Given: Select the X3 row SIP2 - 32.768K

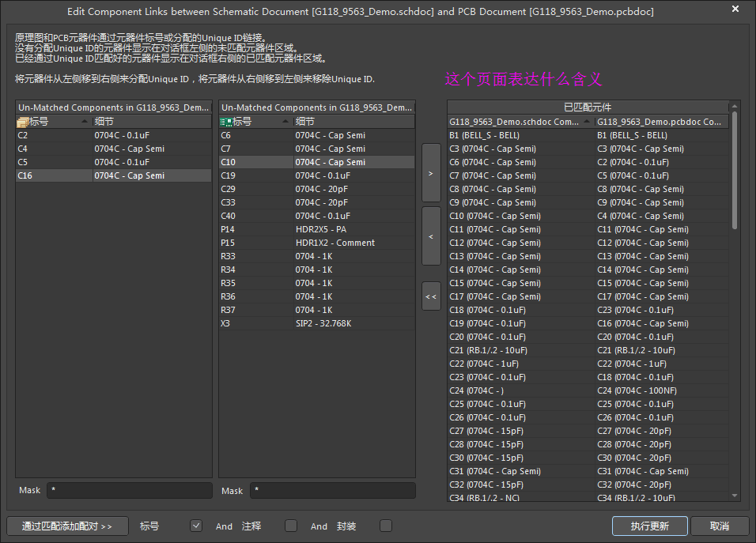Looking at the screenshot, I should tap(317, 324).
